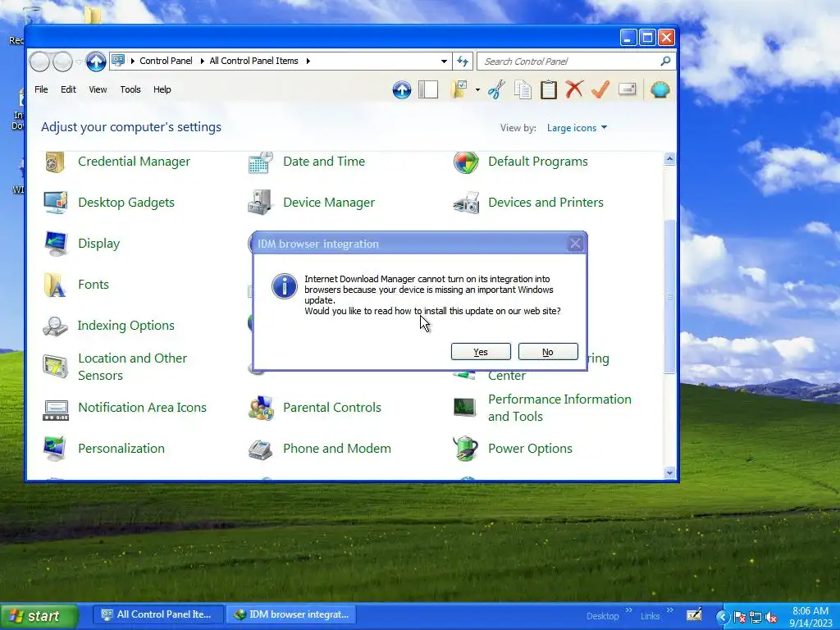Image resolution: width=840 pixels, height=630 pixels.
Task: Open Parental Controls icon
Action: [x=261, y=408]
